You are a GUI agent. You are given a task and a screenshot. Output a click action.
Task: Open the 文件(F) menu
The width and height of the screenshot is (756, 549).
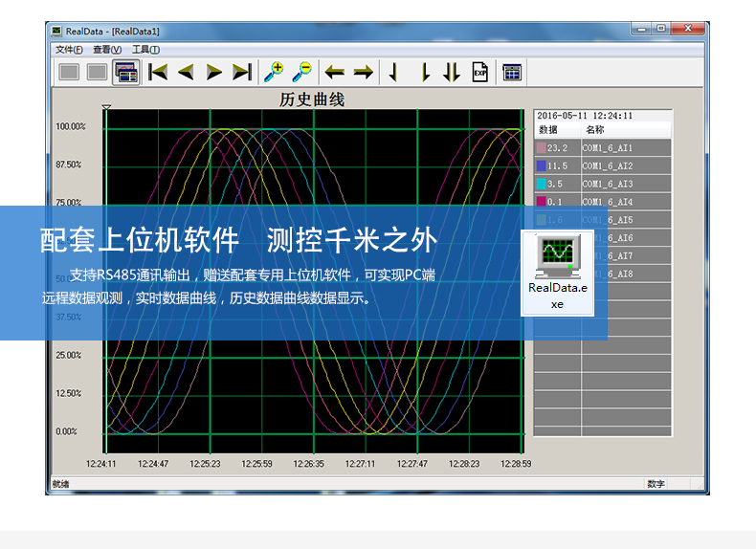[x=69, y=50]
